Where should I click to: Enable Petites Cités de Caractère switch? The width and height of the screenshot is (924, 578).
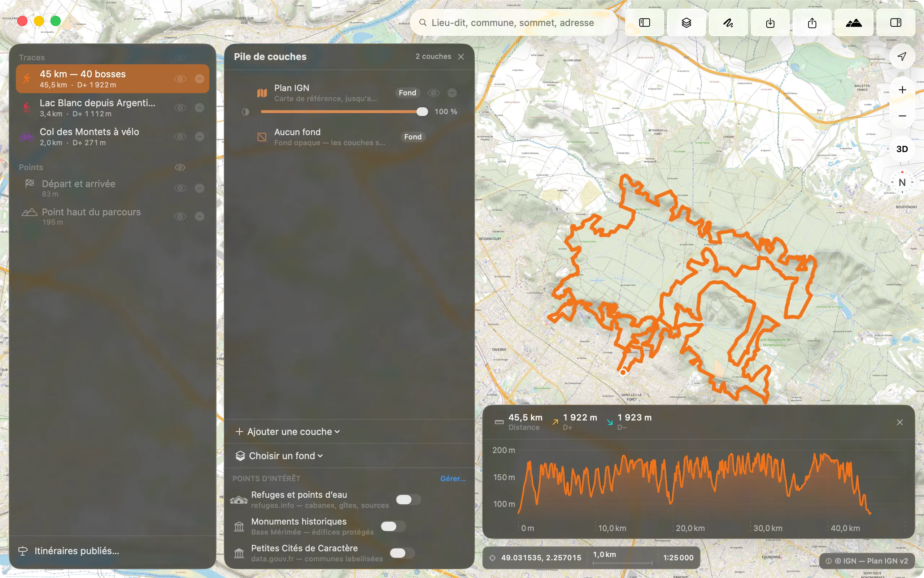(402, 553)
